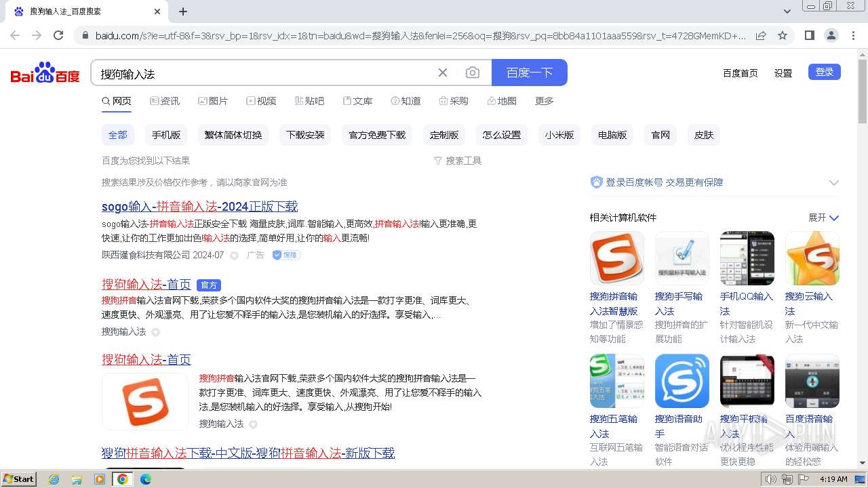Viewport: 868px width, 488px height.
Task: Switch to 视频 tab
Action: click(261, 101)
